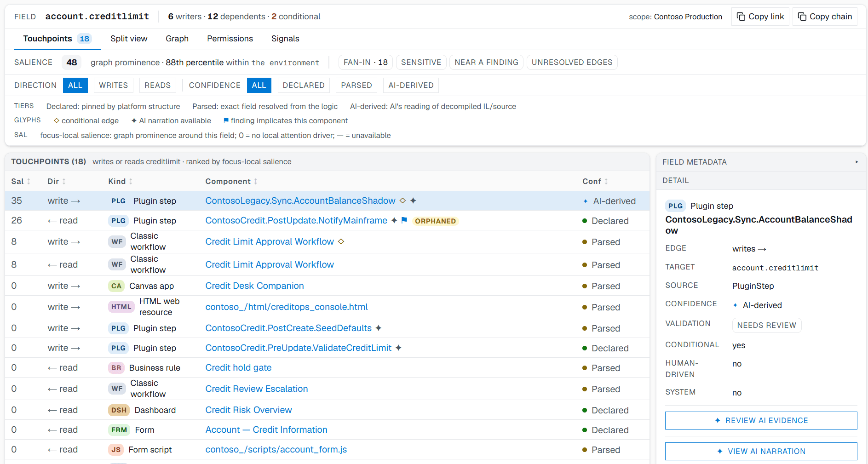This screenshot has height=464, width=868.
Task: Click the PLG badge in the detail panel
Action: 675,206
